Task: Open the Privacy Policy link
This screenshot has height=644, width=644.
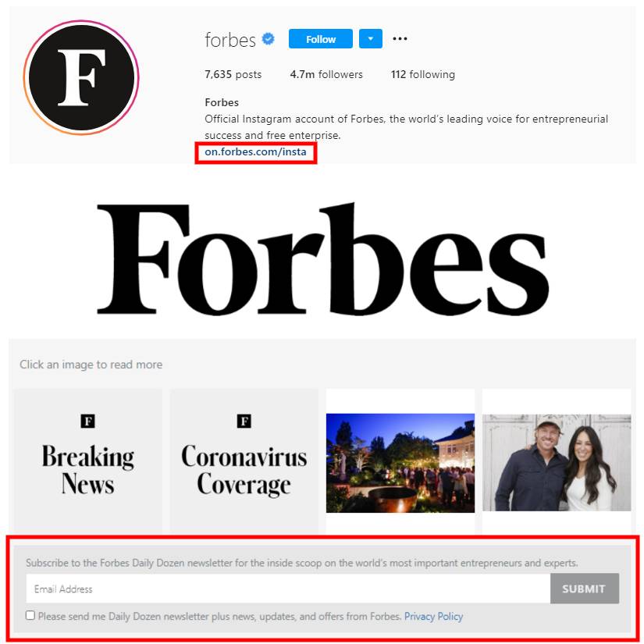Action: (433, 616)
